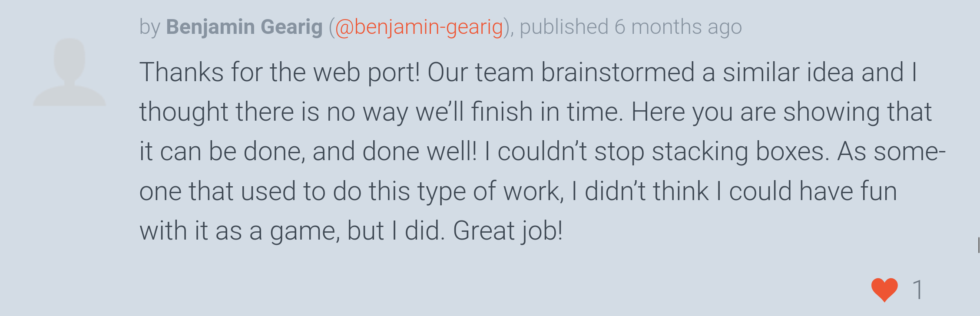The width and height of the screenshot is (980, 316).
Task: Click the "Great job!" text
Action: pyautogui.click(x=507, y=230)
